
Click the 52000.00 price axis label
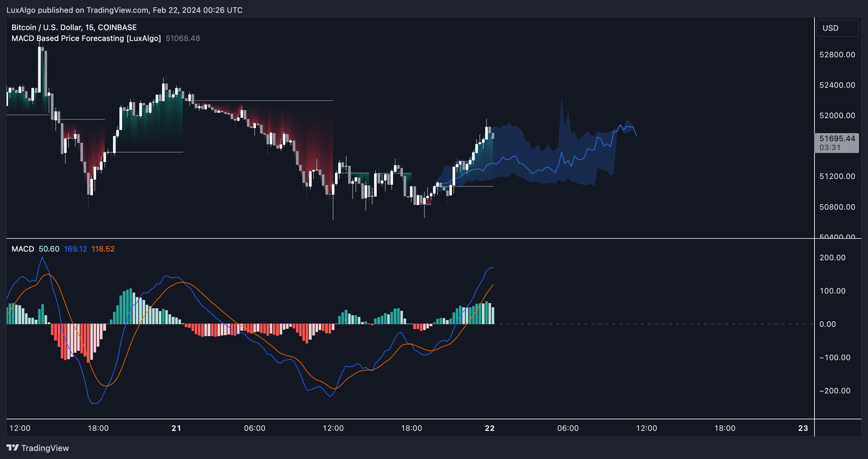[x=837, y=116]
